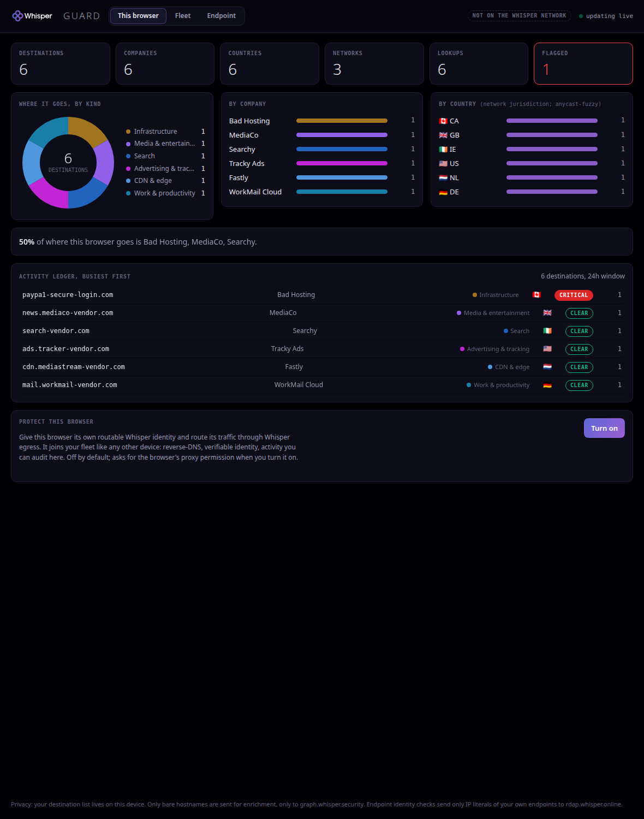
Task: Click the Ireland flag in By Country
Action: pyautogui.click(x=443, y=150)
